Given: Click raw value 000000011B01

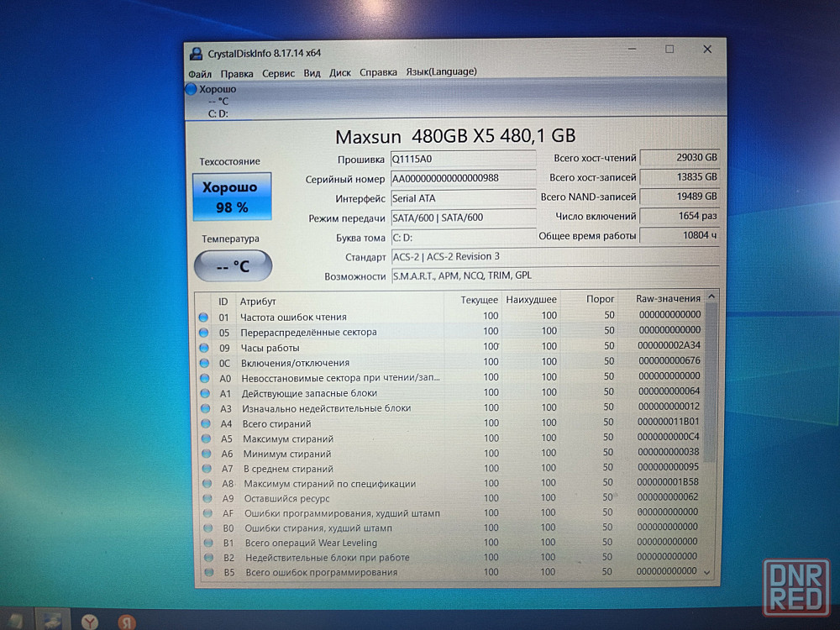Looking at the screenshot, I should pyautogui.click(x=669, y=422).
